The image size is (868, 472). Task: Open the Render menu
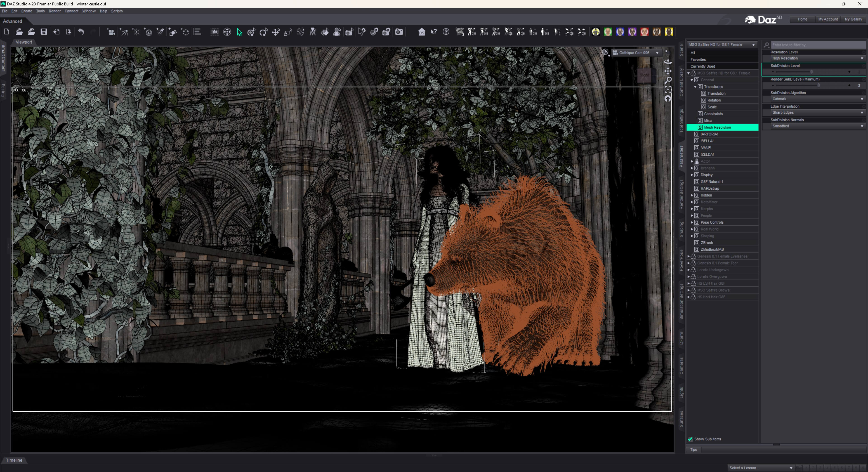[x=54, y=11]
